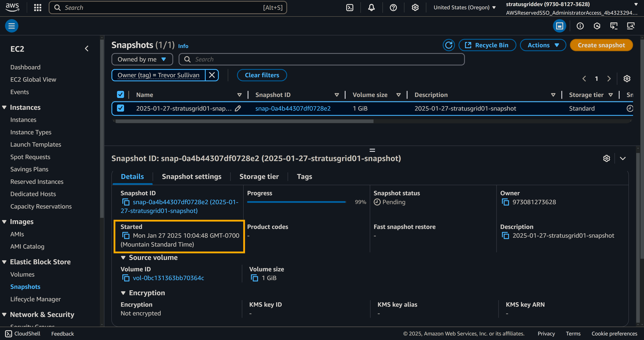Toggle the hamburger navigation menu
This screenshot has height=340, width=644.
coord(11,26)
